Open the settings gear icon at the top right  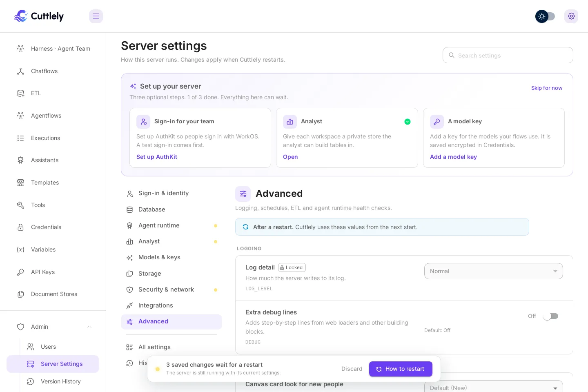[571, 16]
